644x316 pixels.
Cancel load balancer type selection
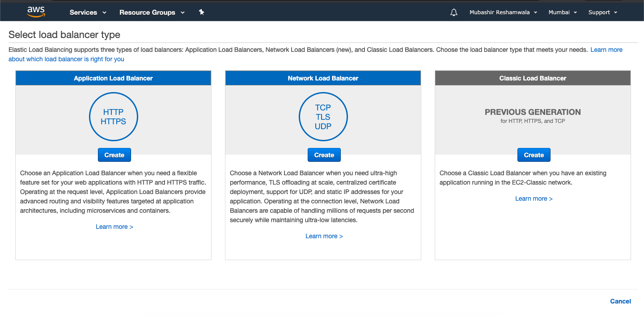coord(621,301)
